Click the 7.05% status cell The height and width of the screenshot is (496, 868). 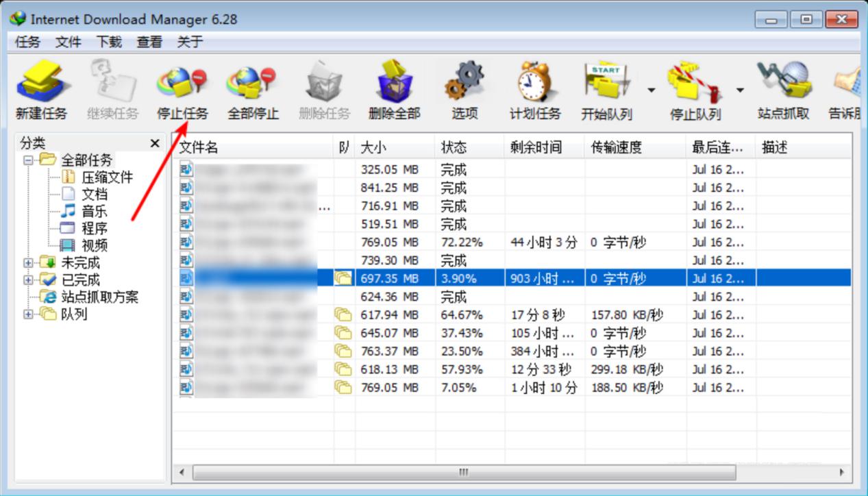469,387
